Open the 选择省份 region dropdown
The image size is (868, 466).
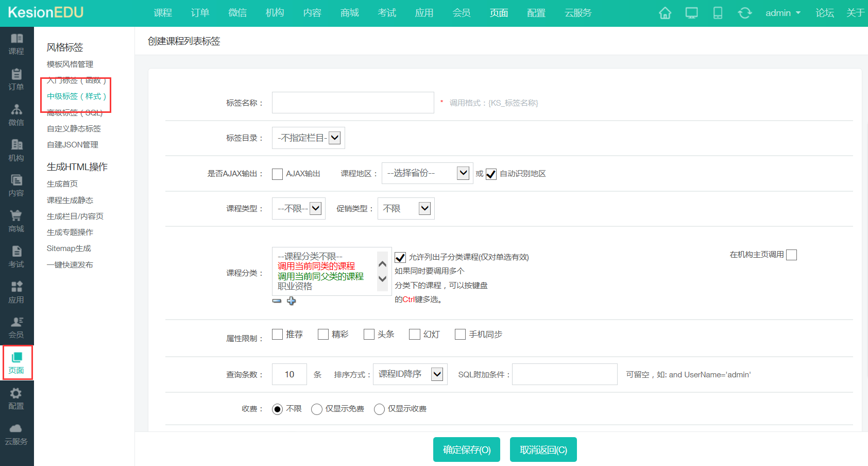tap(428, 173)
